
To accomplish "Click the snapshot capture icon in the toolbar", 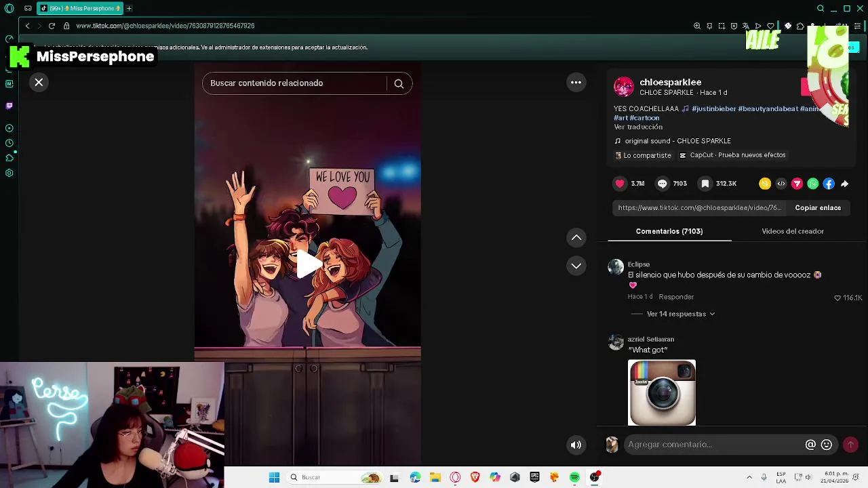I will click(x=722, y=26).
